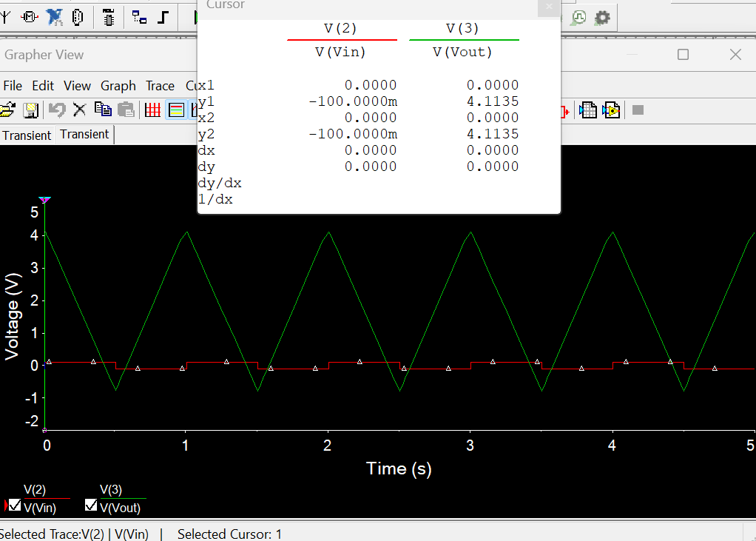This screenshot has width=756, height=541.
Task: Open a graph file
Action: (7, 110)
